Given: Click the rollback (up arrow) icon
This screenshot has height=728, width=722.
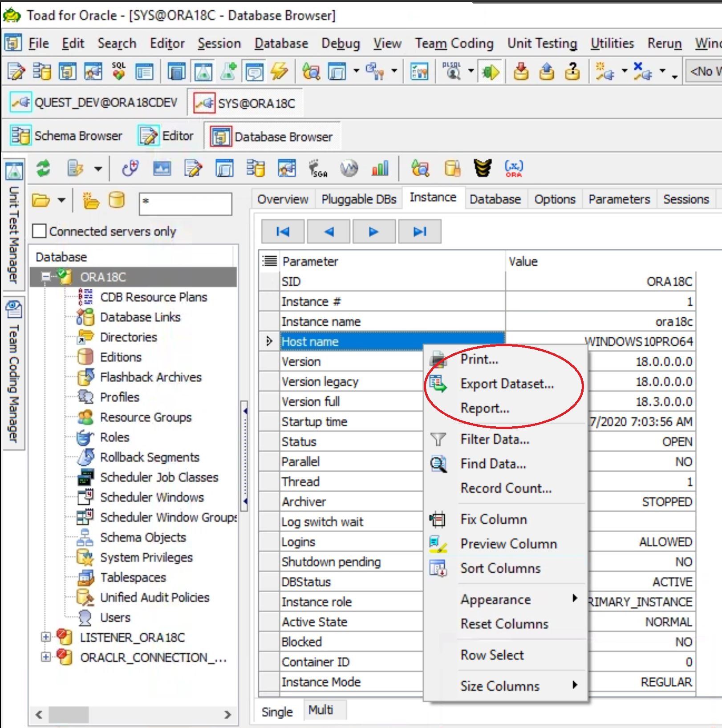Looking at the screenshot, I should tap(547, 71).
